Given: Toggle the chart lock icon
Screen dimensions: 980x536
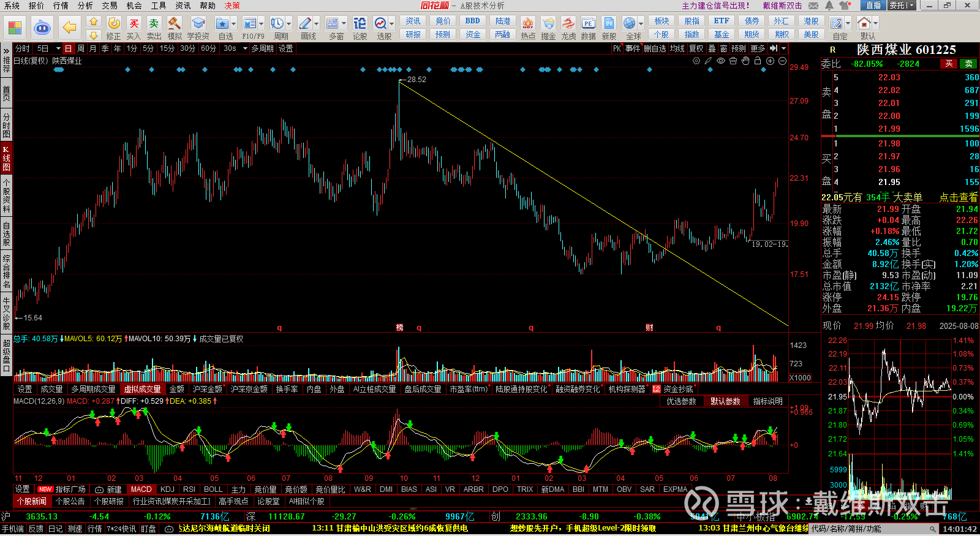Looking at the screenshot, I should tap(758, 61).
